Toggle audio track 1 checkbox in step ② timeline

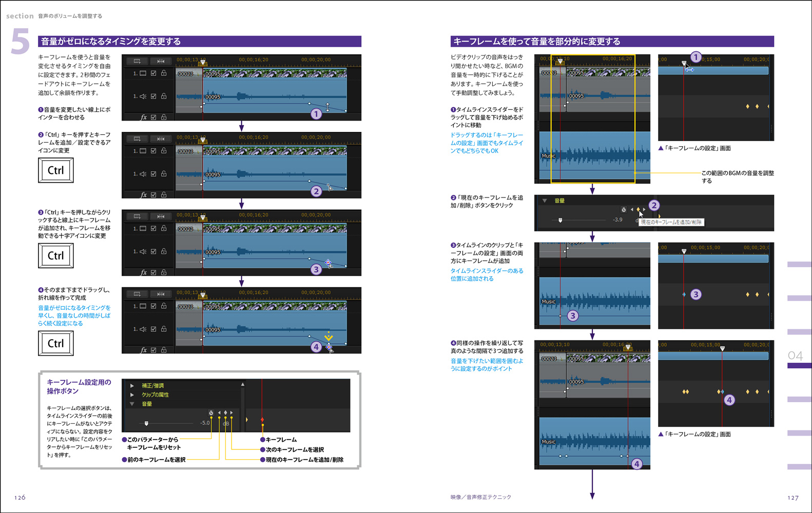click(x=153, y=174)
